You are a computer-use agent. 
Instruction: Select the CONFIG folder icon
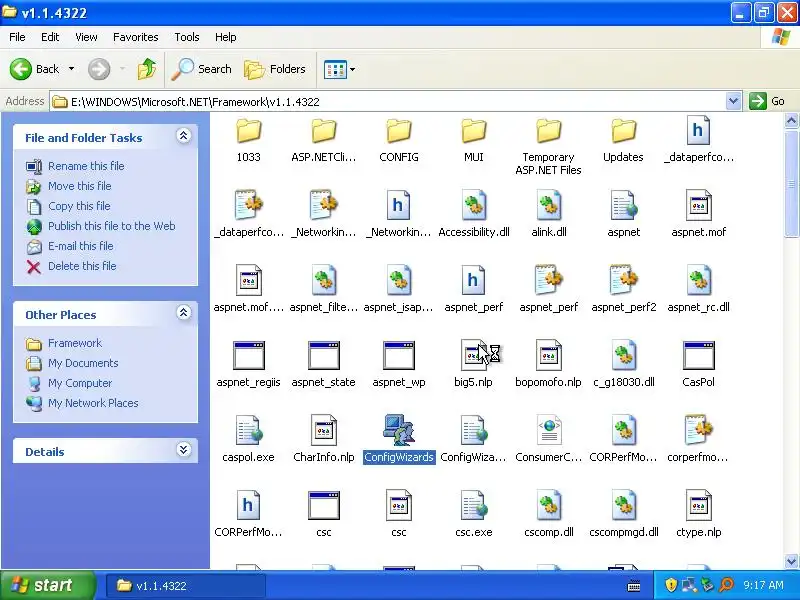[x=399, y=132]
